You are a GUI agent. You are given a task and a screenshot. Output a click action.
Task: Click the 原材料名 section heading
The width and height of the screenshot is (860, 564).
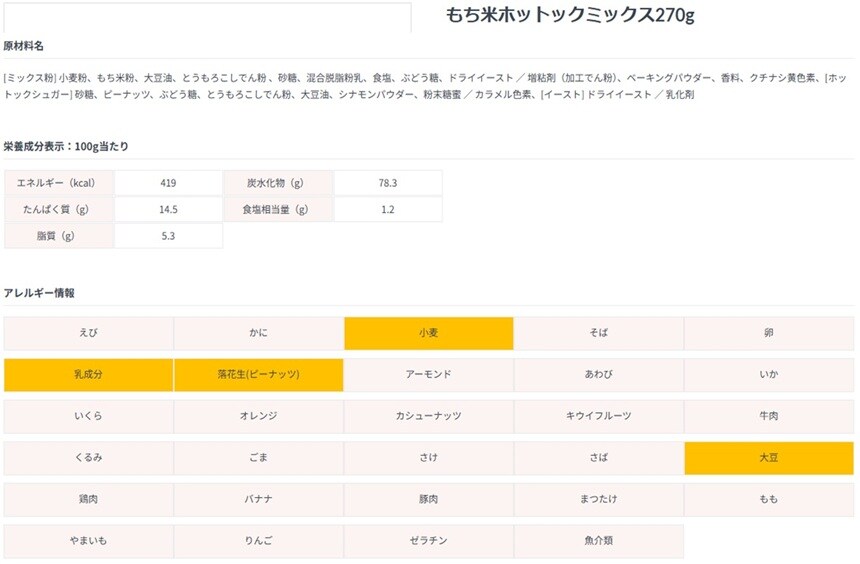click(x=24, y=46)
